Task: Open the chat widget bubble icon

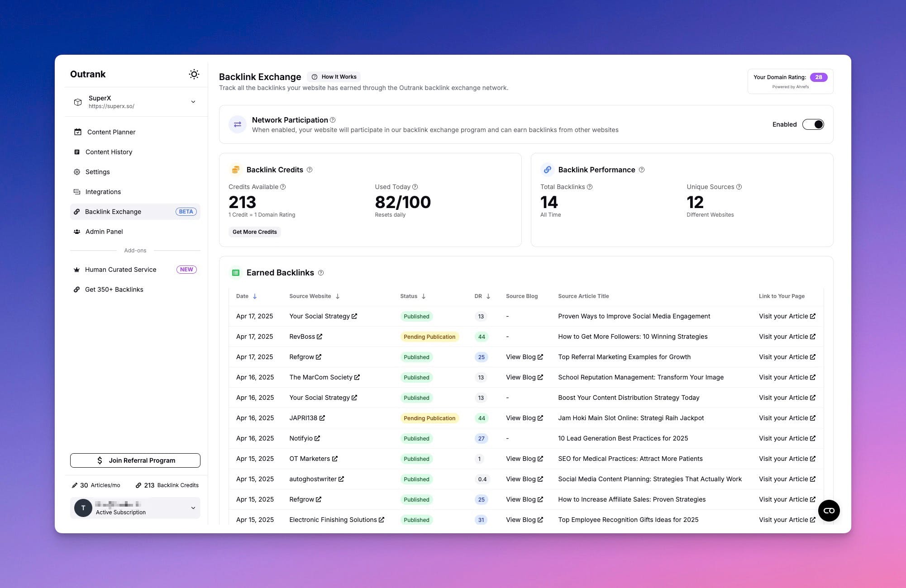Action: coord(829,511)
